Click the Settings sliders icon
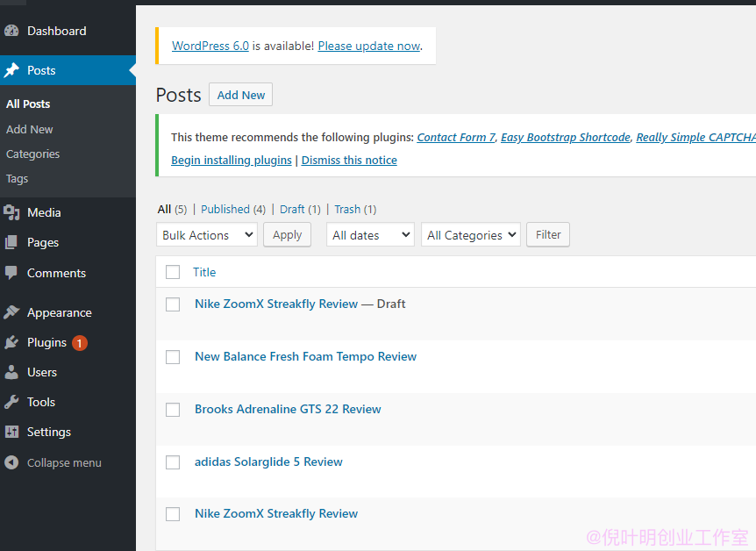The width and height of the screenshot is (756, 551). pos(11,432)
